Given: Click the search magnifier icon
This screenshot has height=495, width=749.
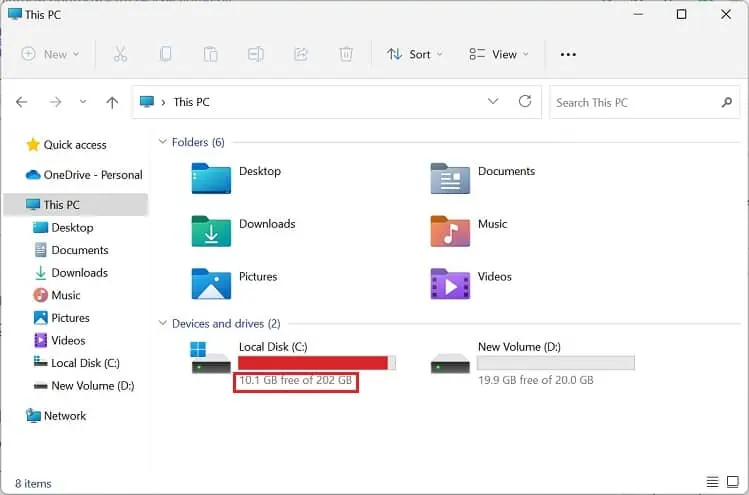Looking at the screenshot, I should point(727,102).
